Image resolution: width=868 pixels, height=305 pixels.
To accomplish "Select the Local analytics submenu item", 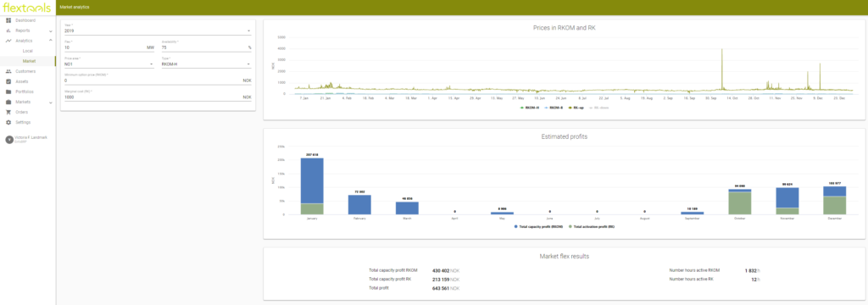I will click(28, 51).
